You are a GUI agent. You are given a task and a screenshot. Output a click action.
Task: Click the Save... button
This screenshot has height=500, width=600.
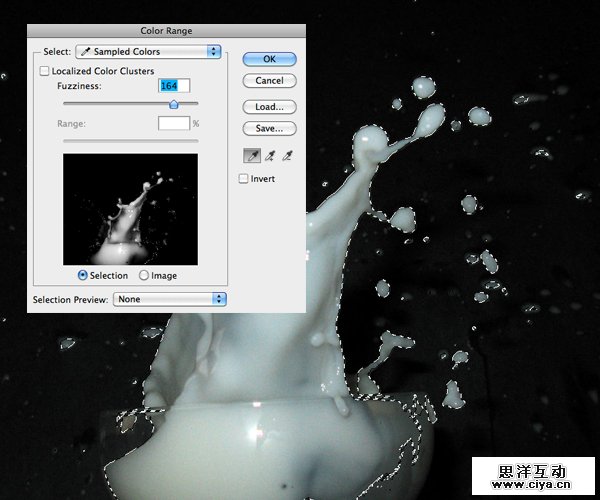point(269,128)
